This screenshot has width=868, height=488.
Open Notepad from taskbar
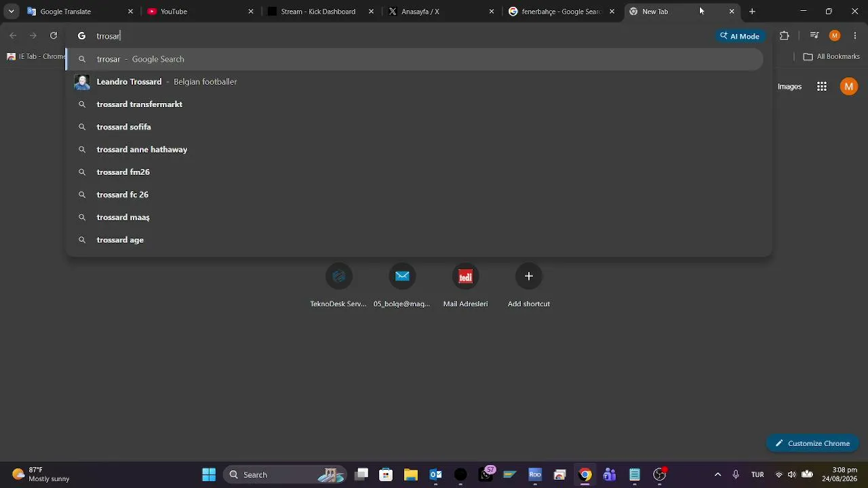[x=635, y=474]
